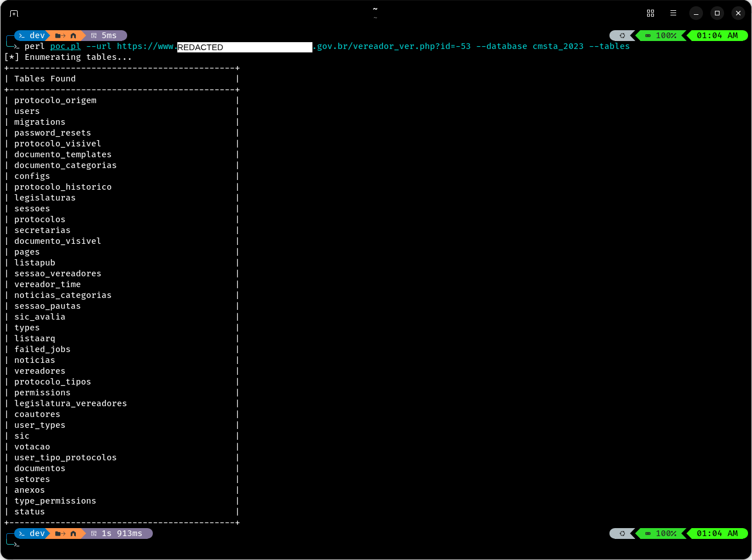Viewport: 752px width, 560px height.
Task: Open a new terminal tab
Action: click(14, 13)
